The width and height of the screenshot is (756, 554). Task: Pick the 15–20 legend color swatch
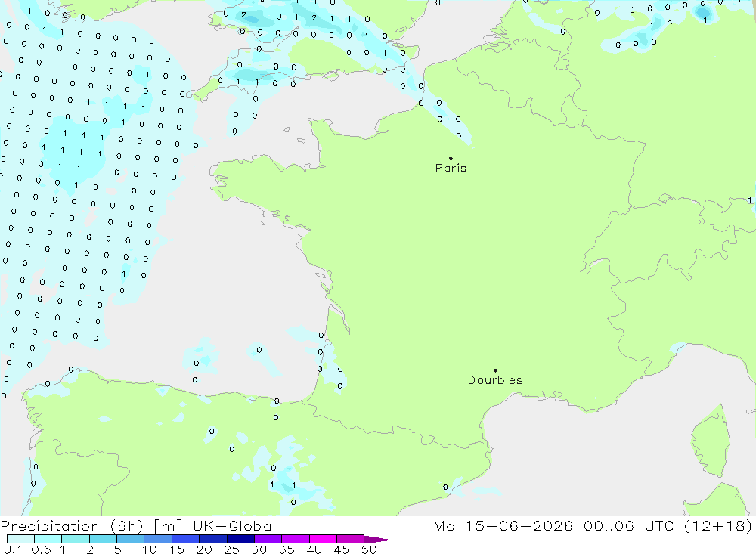coord(186,539)
